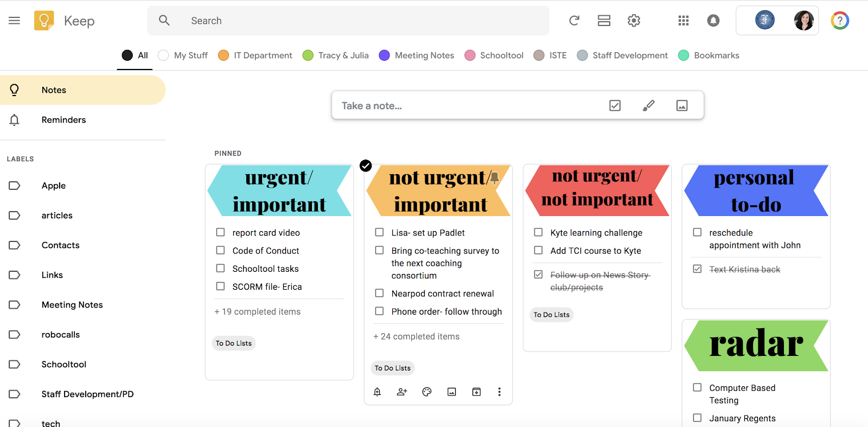Select the Schooltool category tab

tap(494, 55)
